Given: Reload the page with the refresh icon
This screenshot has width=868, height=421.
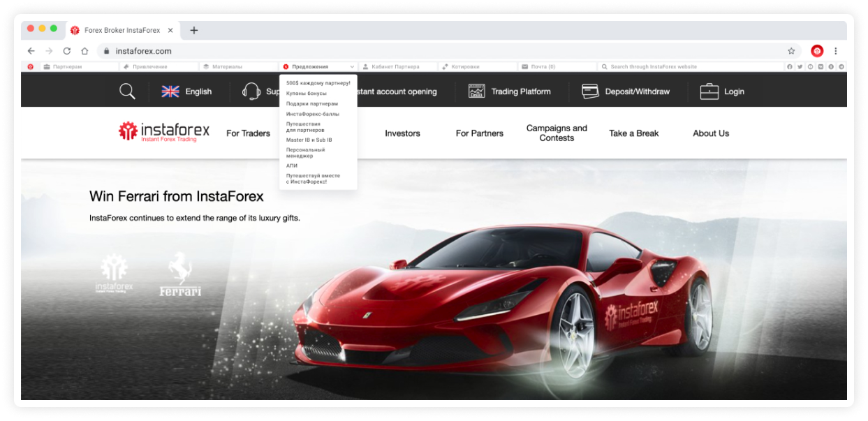Looking at the screenshot, I should pos(67,51).
